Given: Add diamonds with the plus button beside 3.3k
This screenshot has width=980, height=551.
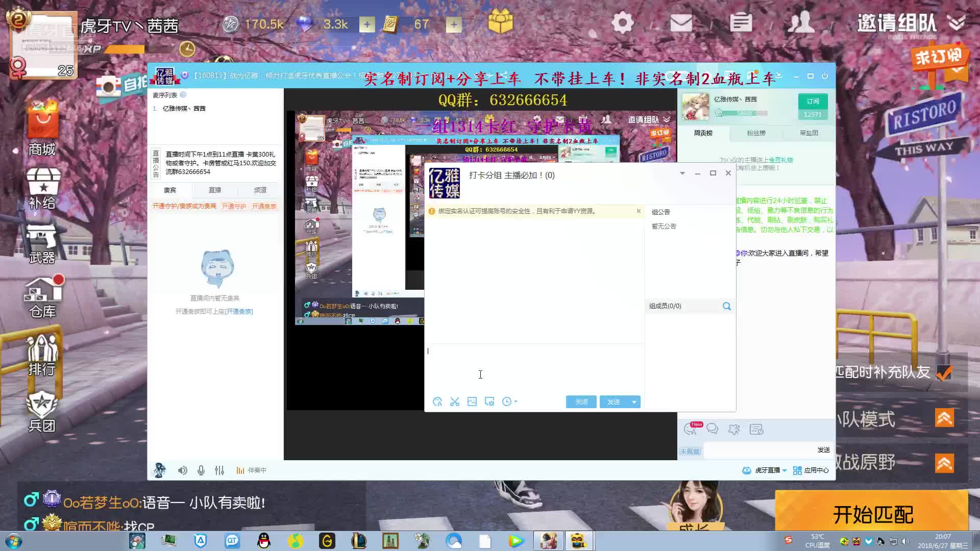Looking at the screenshot, I should pos(366,24).
